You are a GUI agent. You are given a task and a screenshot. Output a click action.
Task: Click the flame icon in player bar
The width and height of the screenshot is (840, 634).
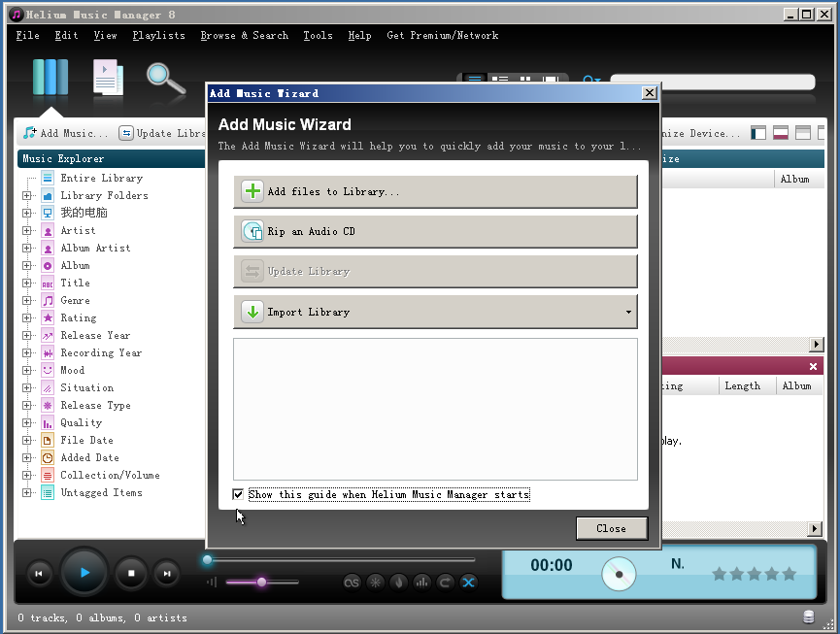pyautogui.click(x=398, y=583)
